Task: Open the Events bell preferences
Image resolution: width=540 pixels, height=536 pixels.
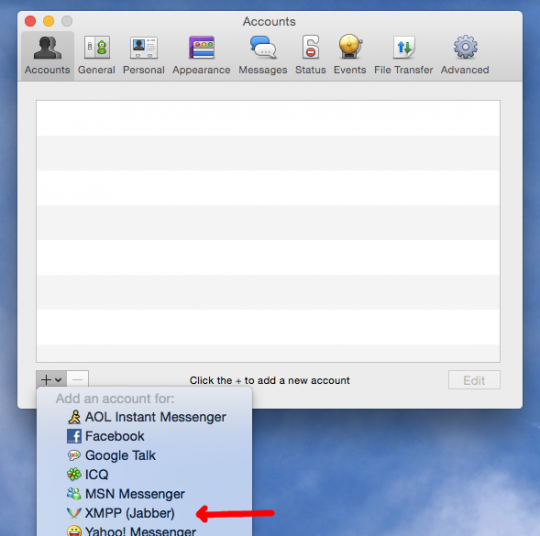Action: 350,55
